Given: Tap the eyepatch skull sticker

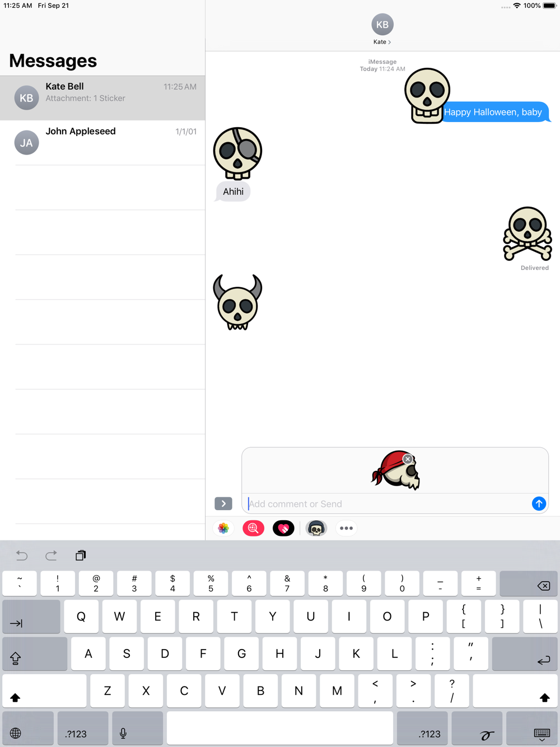Looking at the screenshot, I should [x=237, y=153].
